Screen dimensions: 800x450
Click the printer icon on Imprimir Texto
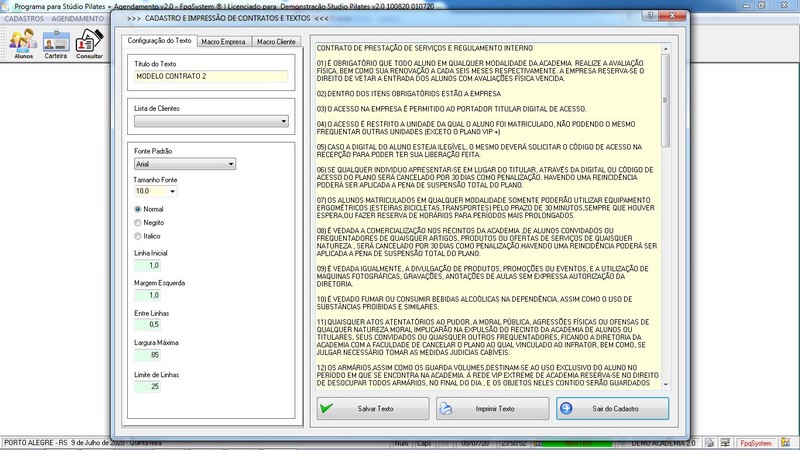pos(446,408)
